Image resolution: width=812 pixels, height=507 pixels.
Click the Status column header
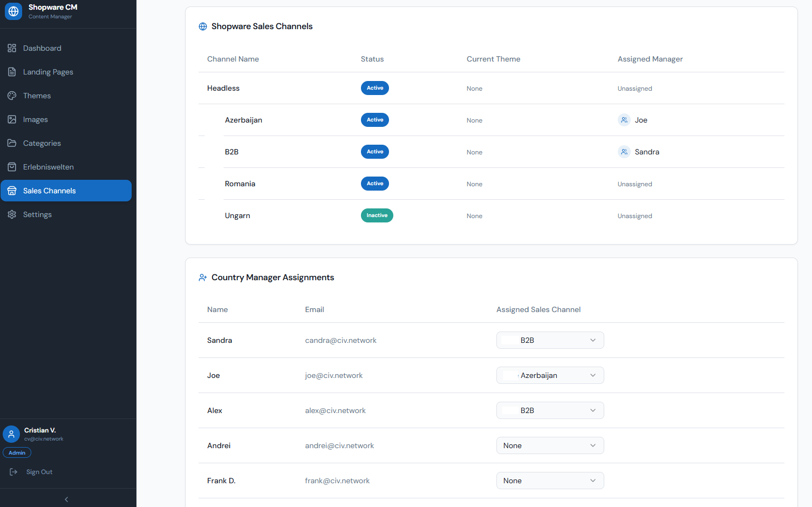(372, 59)
